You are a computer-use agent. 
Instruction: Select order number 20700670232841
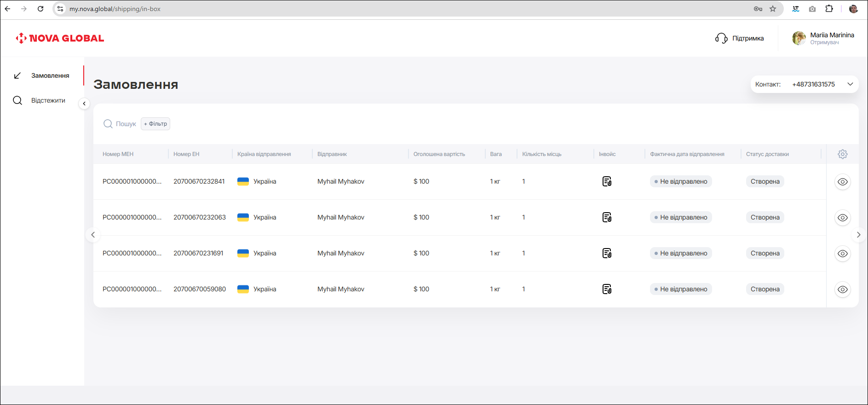(199, 181)
